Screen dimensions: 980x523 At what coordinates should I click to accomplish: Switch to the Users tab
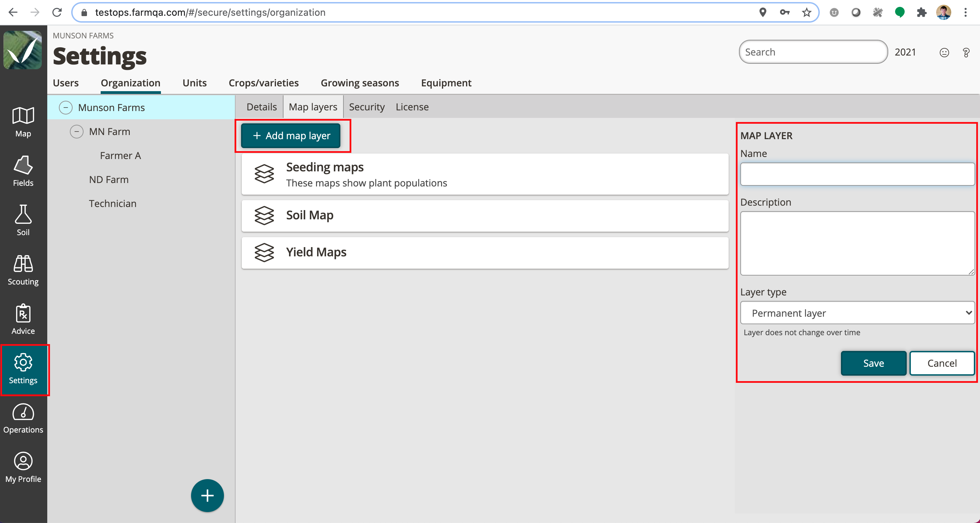[66, 83]
